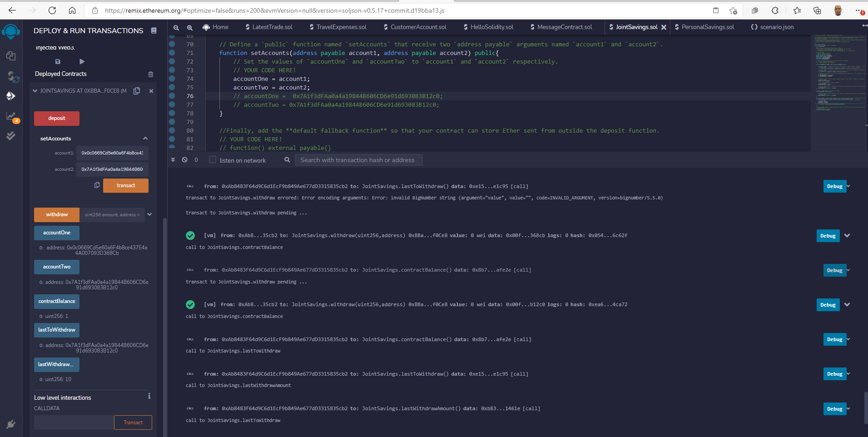Image resolution: width=868 pixels, height=437 pixels.
Task: Expand the withdraw function parameters
Action: click(x=149, y=214)
